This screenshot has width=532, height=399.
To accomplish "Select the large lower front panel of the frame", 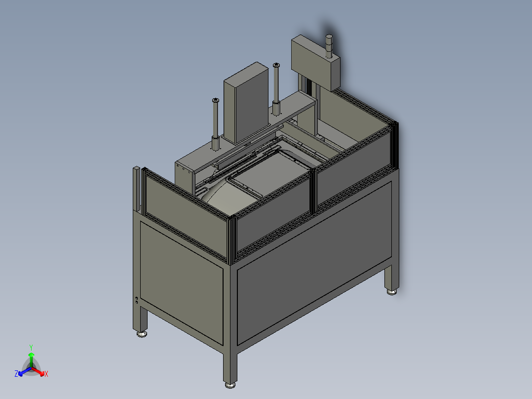I will [x=314, y=264].
